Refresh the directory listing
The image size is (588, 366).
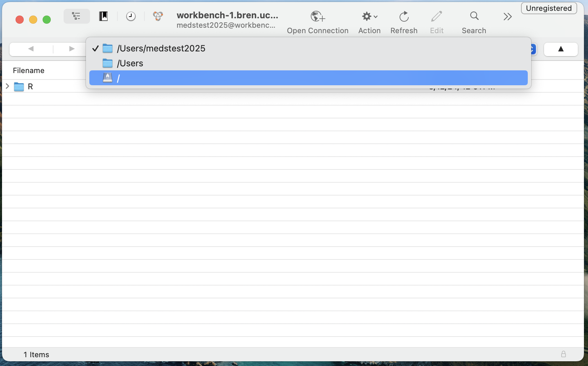pos(404,16)
